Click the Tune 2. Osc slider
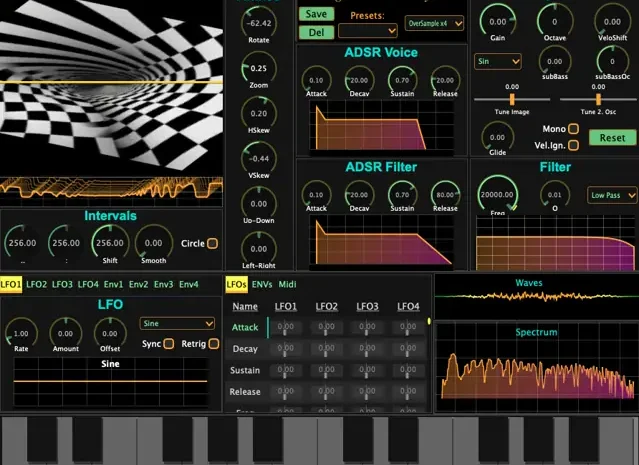Image resolution: width=639 pixels, height=465 pixels. click(598, 99)
